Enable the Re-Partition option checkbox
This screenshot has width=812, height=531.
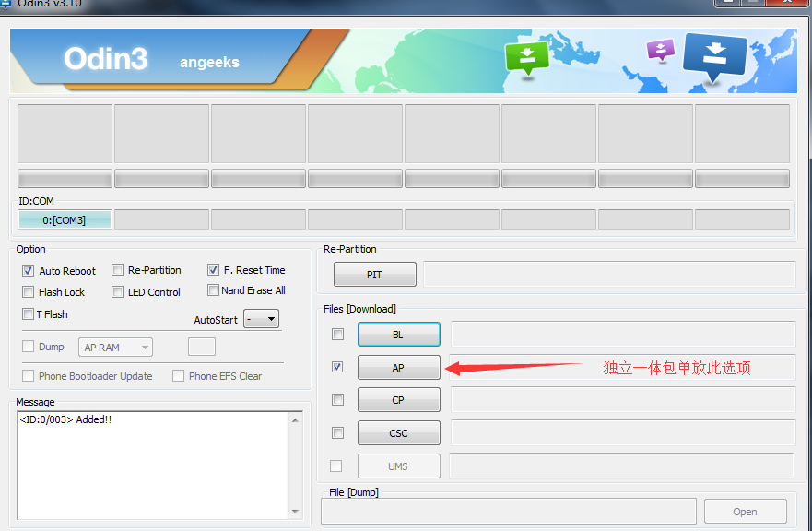(x=118, y=270)
